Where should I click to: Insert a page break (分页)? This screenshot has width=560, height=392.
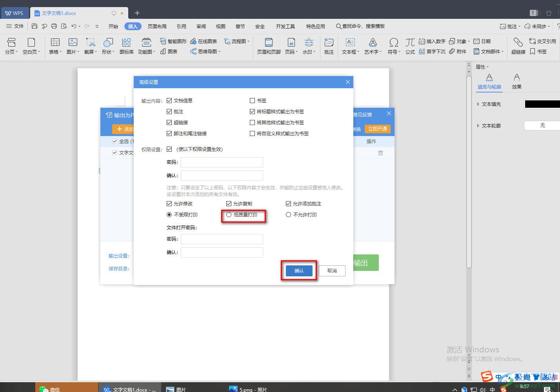coord(11,46)
